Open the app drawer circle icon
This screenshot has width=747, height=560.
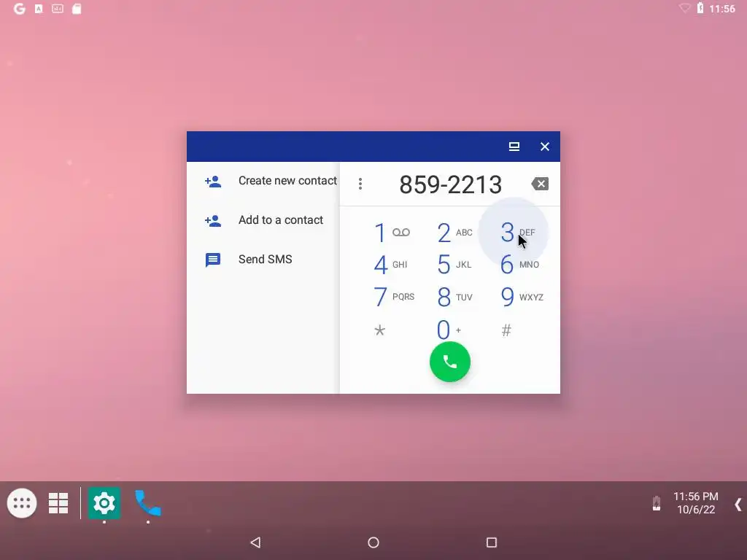pyautogui.click(x=22, y=503)
